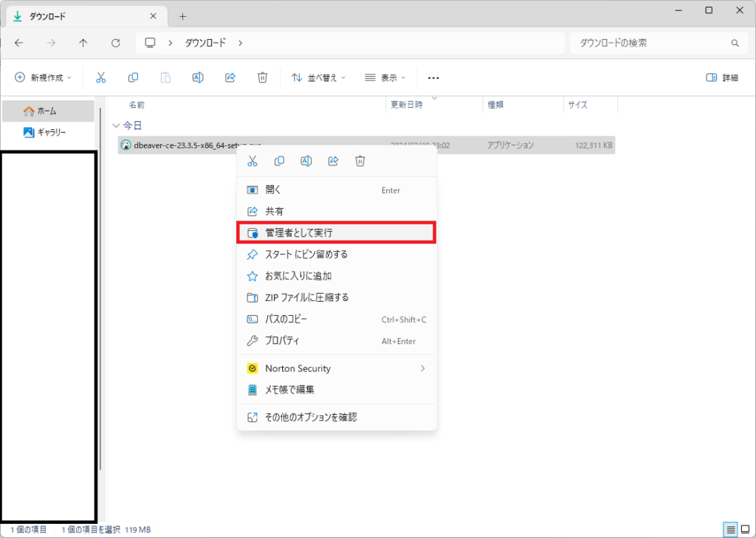Open プロパティ from context menu
The width and height of the screenshot is (756, 538).
(x=337, y=341)
